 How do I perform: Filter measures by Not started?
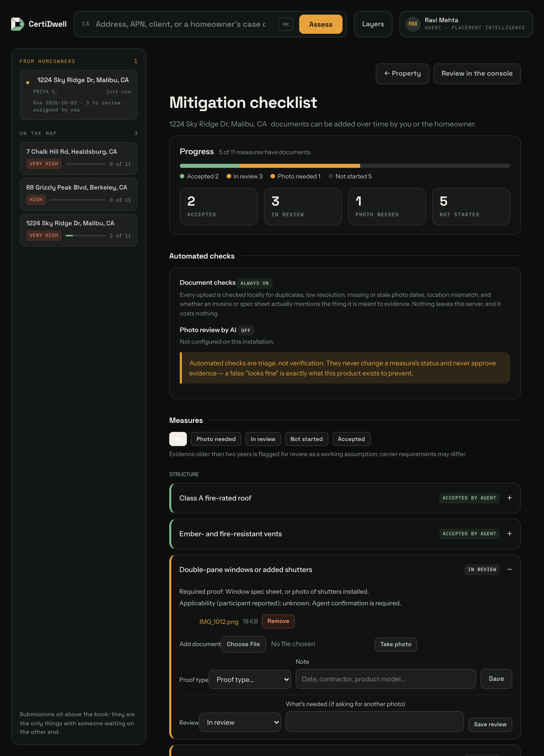tap(307, 439)
